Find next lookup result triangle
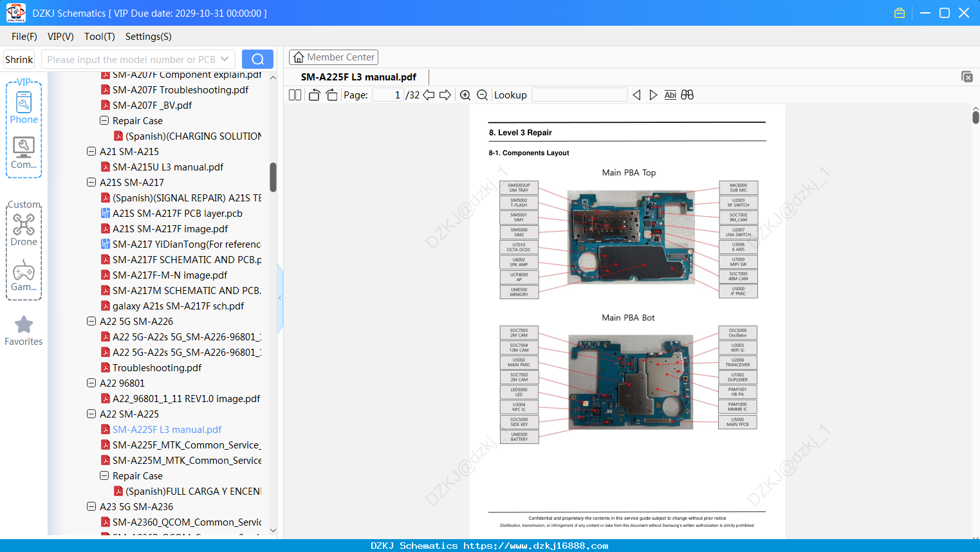Screen dimensions: 980x552 (x=653, y=95)
